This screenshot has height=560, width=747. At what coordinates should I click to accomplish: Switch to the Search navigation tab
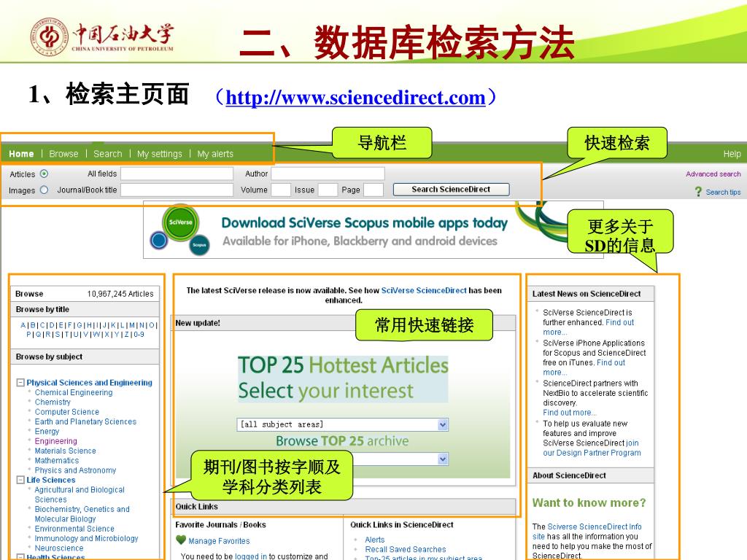pos(108,154)
